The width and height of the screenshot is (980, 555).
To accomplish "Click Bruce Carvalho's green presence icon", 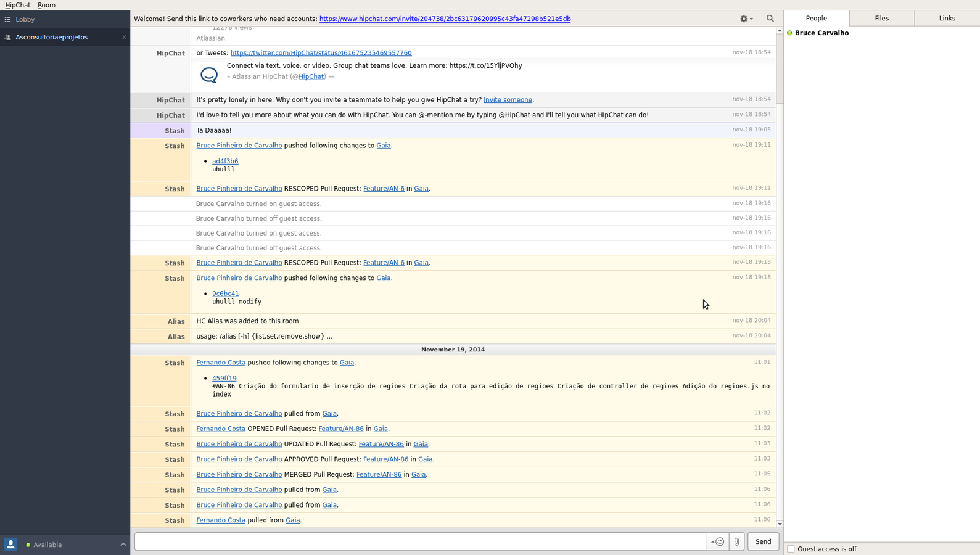I will (x=789, y=33).
